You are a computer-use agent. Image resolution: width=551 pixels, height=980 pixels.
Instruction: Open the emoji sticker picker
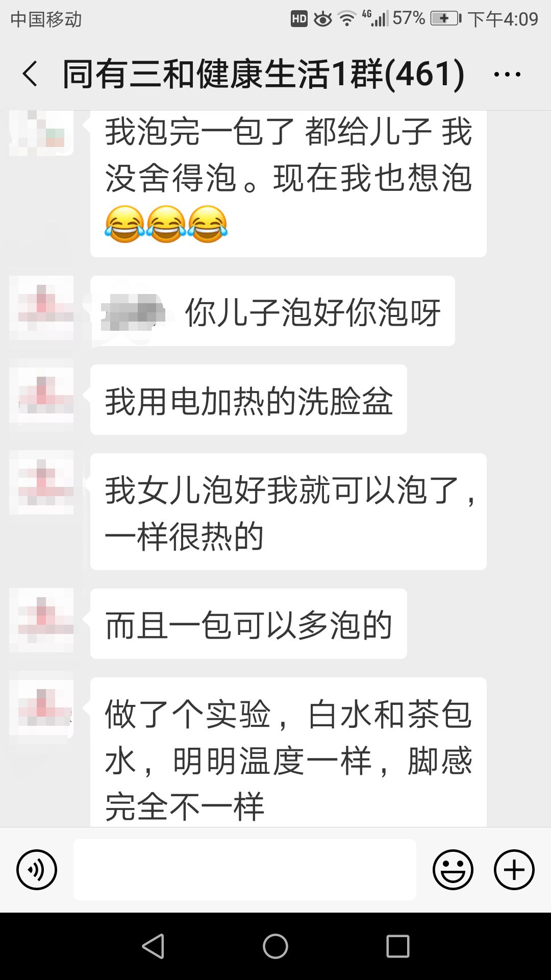(453, 869)
